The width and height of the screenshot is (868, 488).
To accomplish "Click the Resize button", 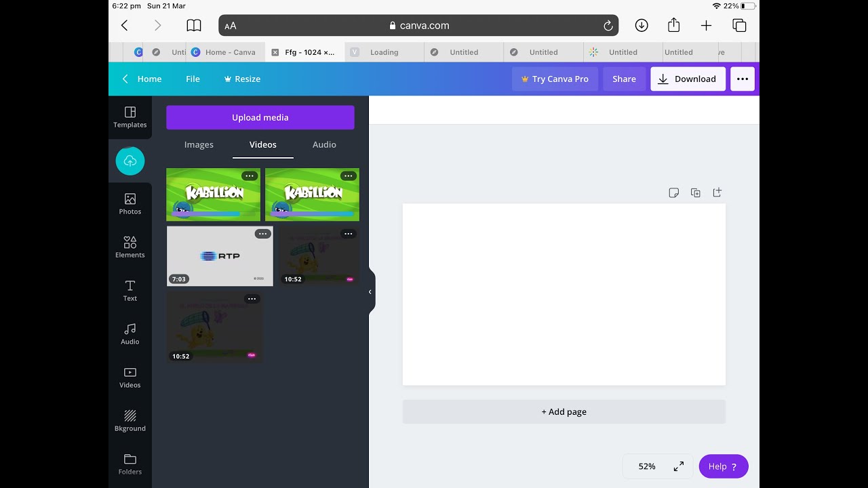I will 242,79.
